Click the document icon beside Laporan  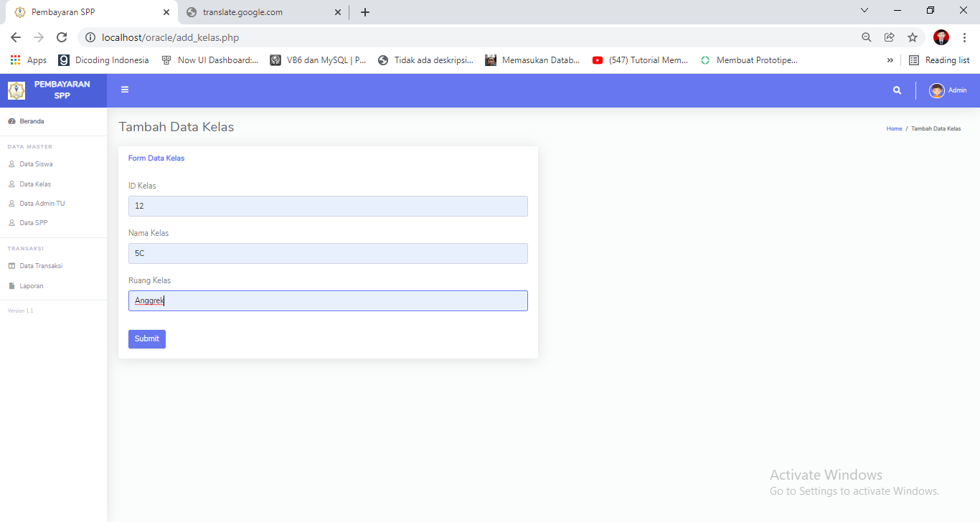click(x=13, y=285)
